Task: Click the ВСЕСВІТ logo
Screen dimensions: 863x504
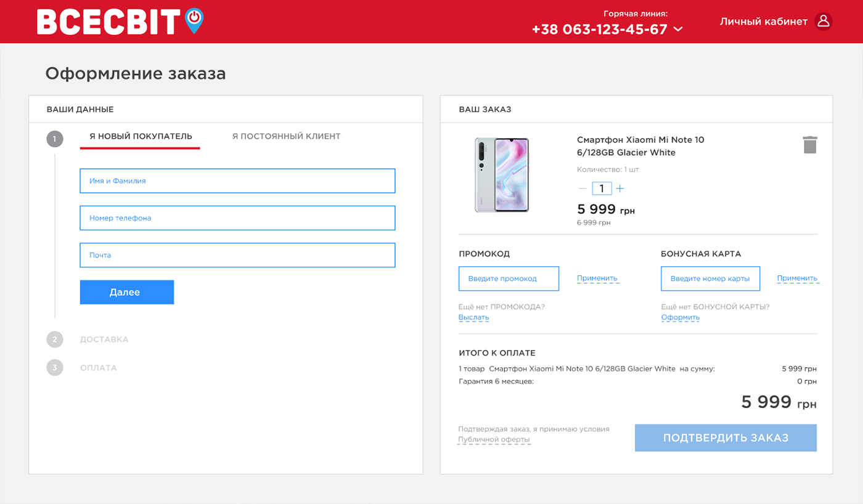Action: pos(120,22)
